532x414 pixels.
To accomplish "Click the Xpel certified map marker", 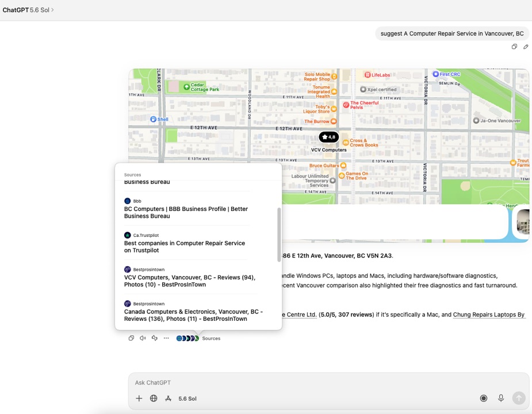I will 363,89.
